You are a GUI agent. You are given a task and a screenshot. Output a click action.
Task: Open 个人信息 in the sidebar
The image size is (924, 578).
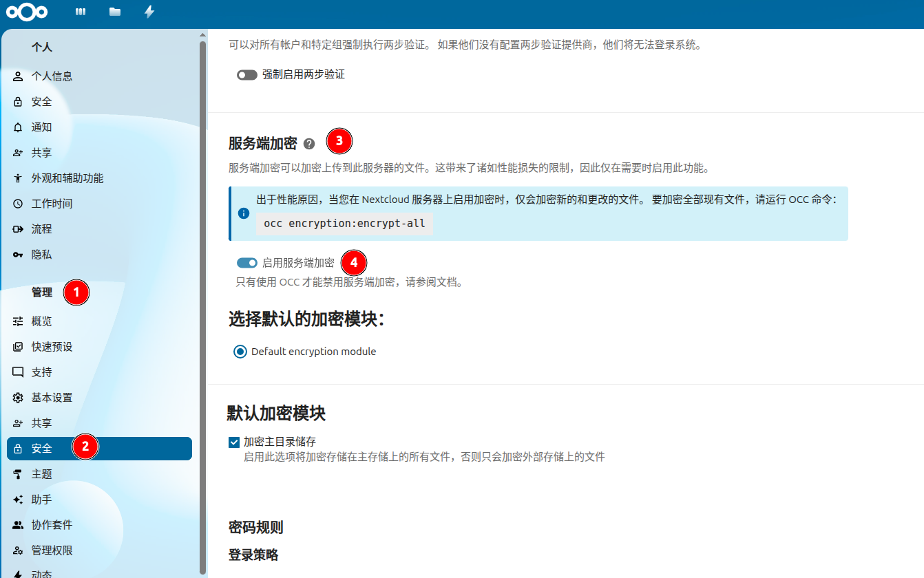click(x=52, y=76)
